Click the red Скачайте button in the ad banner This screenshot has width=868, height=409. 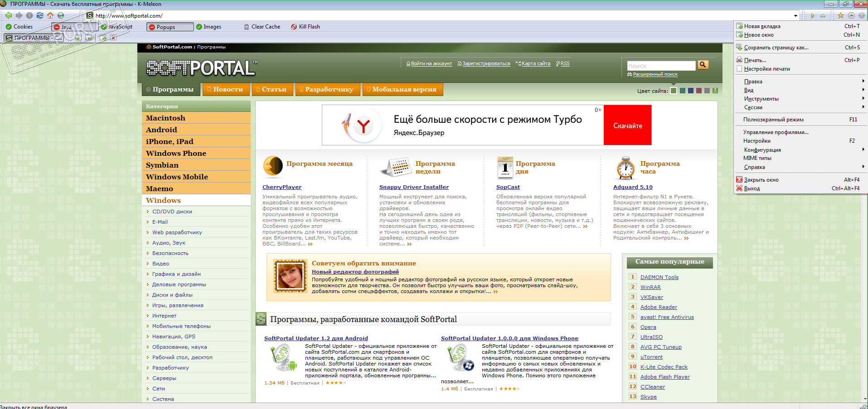pyautogui.click(x=627, y=125)
